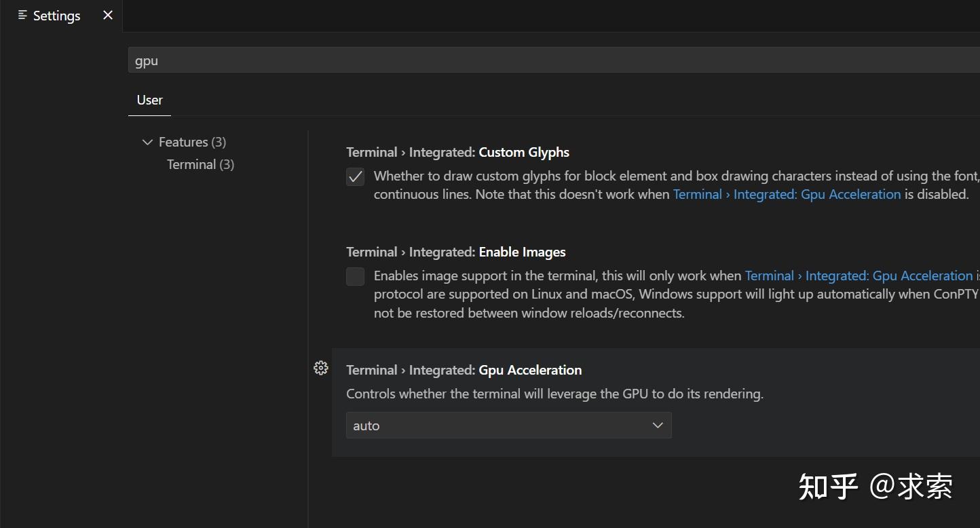980x528 pixels.
Task: Click the chevron arrow on the auto dropdown
Action: pos(657,425)
